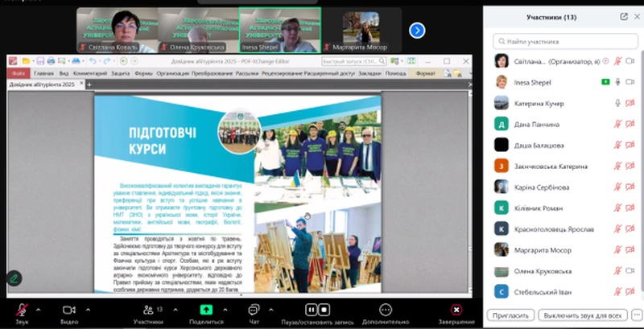Show next video thumbnails with blue arrow

click(417, 31)
